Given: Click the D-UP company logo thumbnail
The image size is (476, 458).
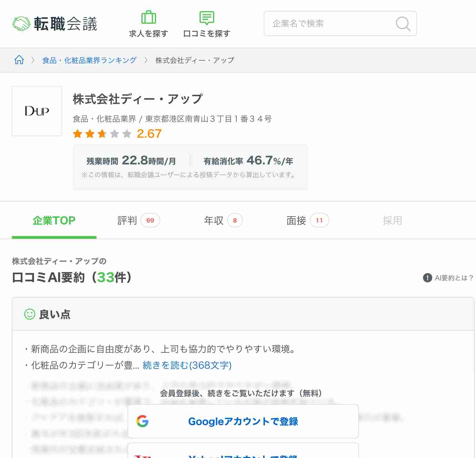Looking at the screenshot, I should point(37,111).
